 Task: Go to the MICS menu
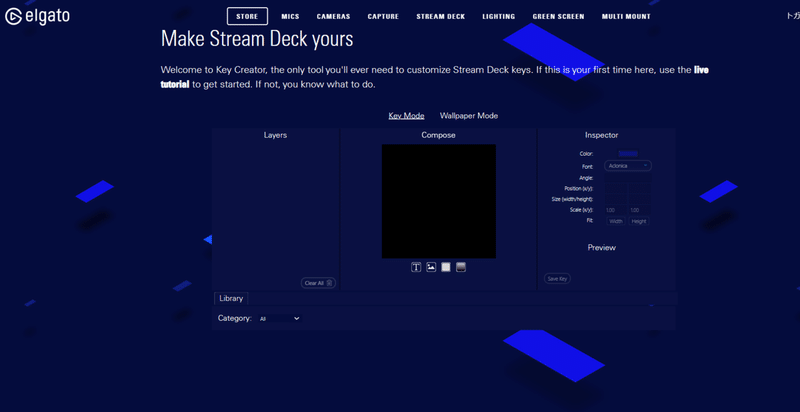(290, 16)
